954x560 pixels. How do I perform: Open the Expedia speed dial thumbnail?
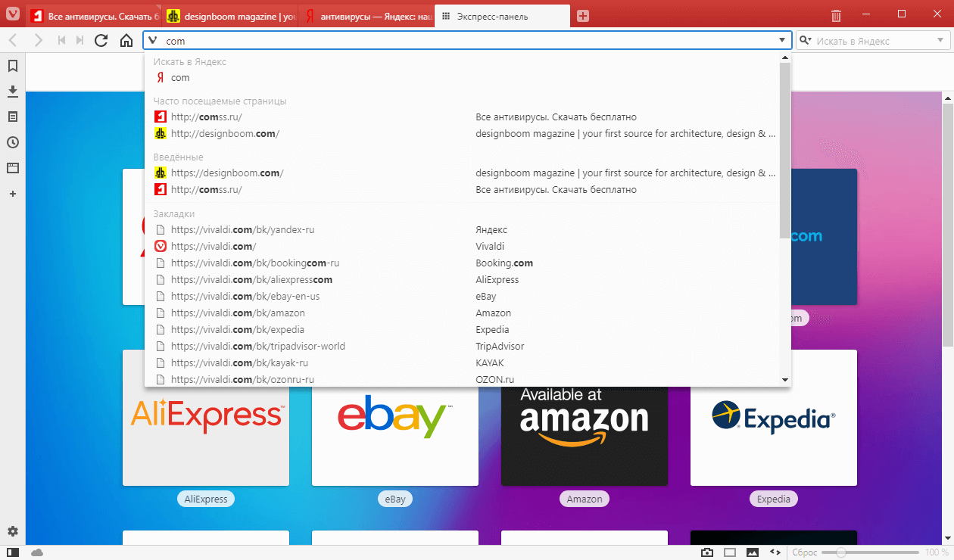coord(774,418)
